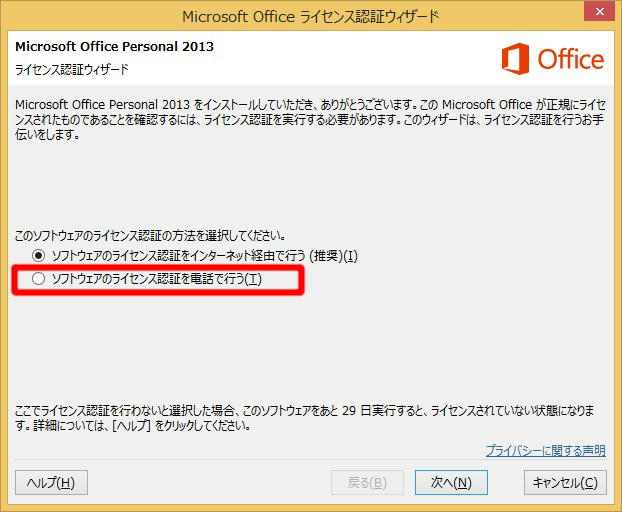Open help with the ヘルプ(H) button
This screenshot has width=622, height=512.
click(x=52, y=483)
